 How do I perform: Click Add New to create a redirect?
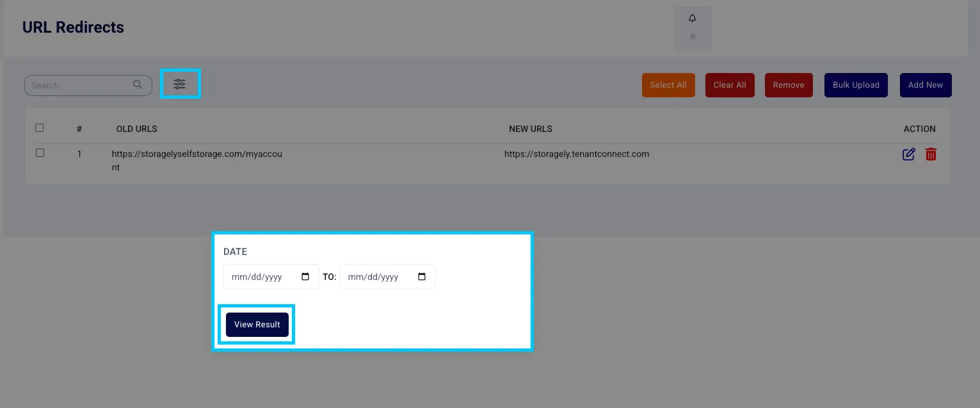926,85
